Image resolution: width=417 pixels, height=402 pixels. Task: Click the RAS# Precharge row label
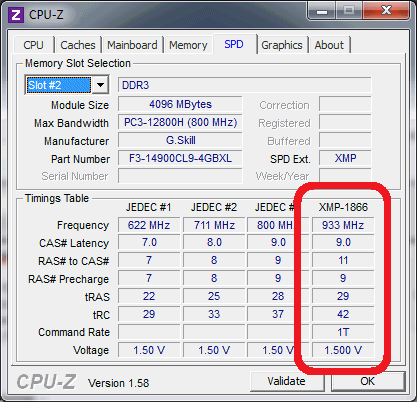click(x=68, y=279)
